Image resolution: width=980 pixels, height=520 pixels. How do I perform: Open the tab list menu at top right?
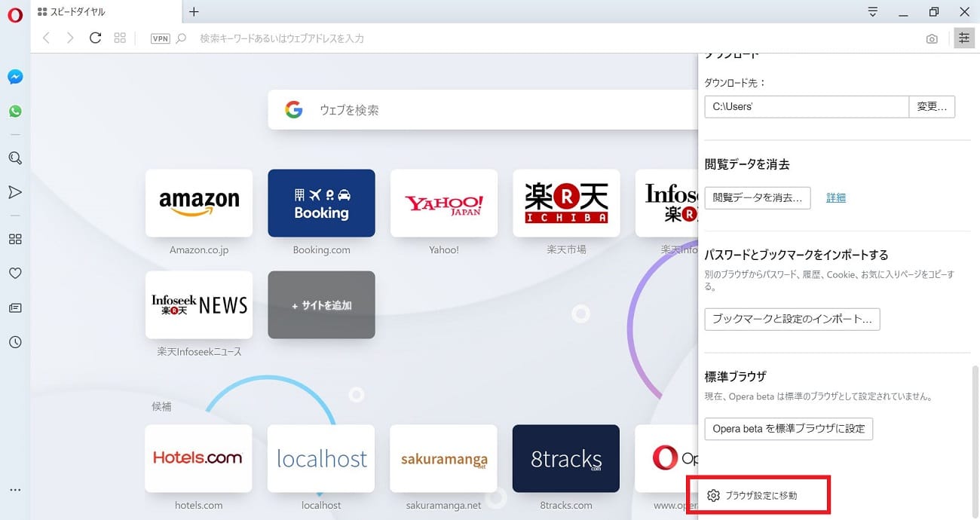873,12
